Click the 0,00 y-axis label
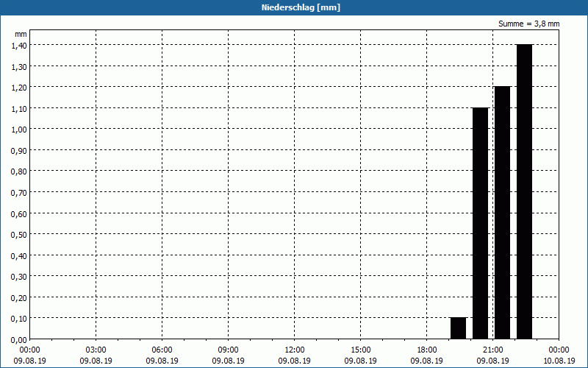 [x=19, y=340]
